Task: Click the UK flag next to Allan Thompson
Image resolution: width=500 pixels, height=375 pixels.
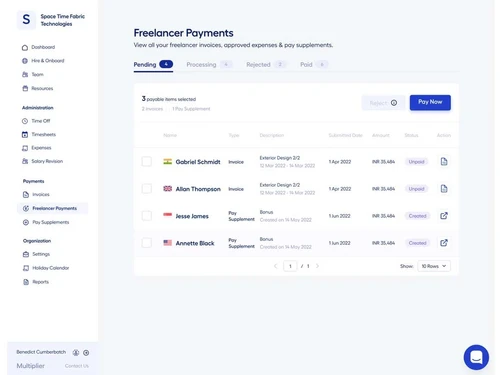Action: [168, 189]
